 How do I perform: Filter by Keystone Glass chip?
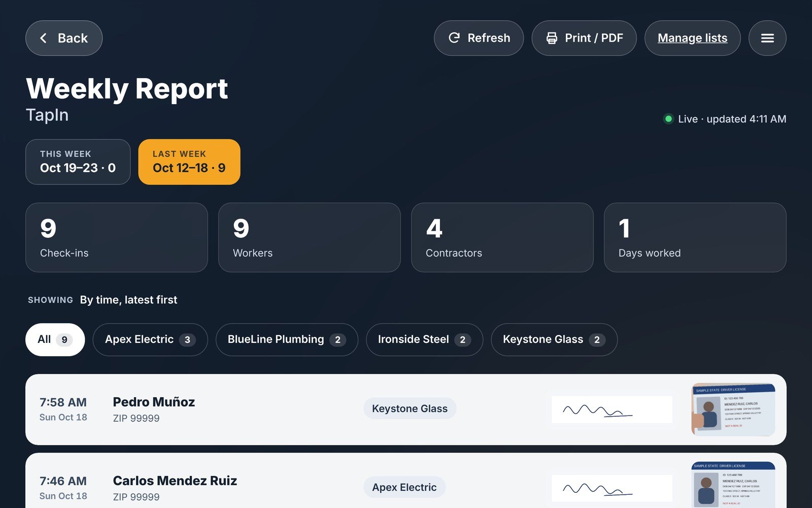point(554,339)
